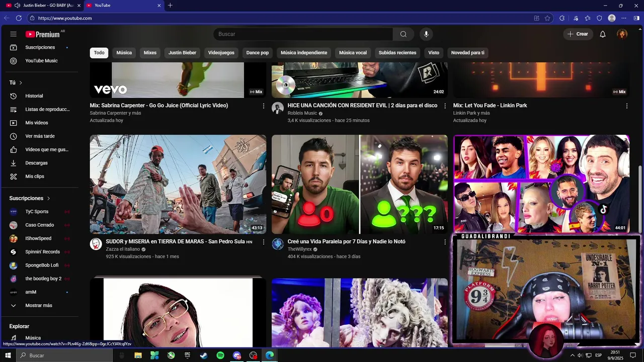Screen dimensions: 644x362
Task: Open Epic Games launcher in taskbar
Action: point(187,355)
